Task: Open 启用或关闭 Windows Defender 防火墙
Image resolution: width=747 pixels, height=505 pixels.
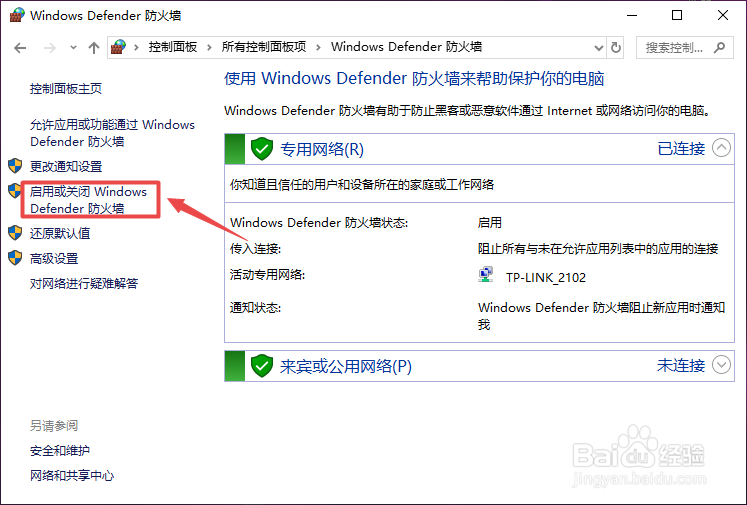Action: point(89,200)
